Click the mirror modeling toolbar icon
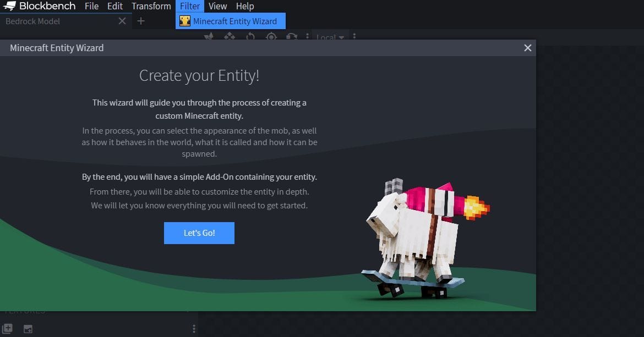The width and height of the screenshot is (644, 337). tap(292, 36)
